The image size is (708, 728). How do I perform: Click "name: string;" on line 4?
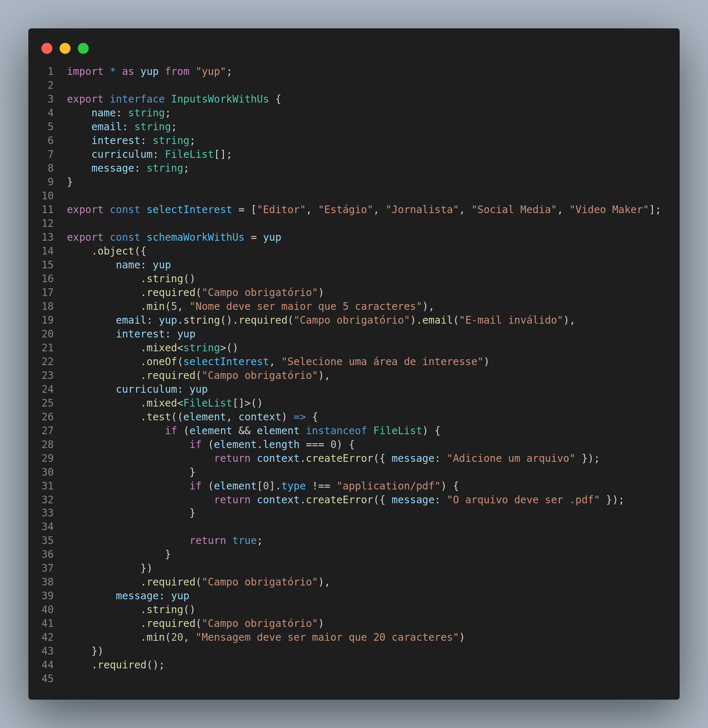click(131, 113)
